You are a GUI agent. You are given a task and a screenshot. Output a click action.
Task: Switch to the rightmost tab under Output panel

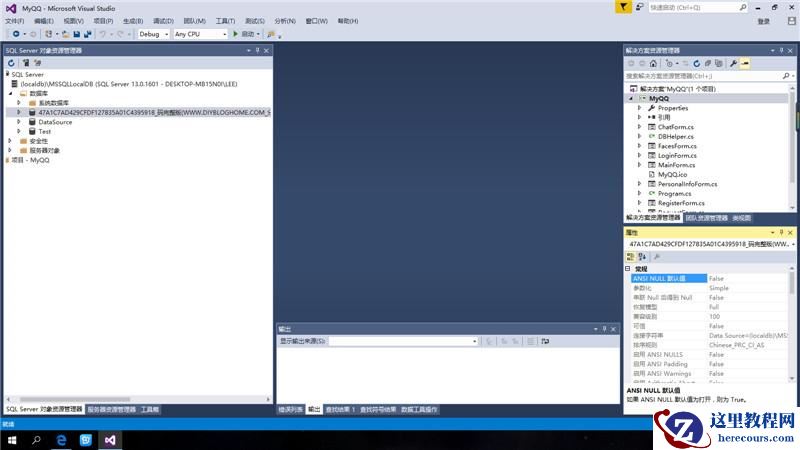pyautogui.click(x=419, y=410)
